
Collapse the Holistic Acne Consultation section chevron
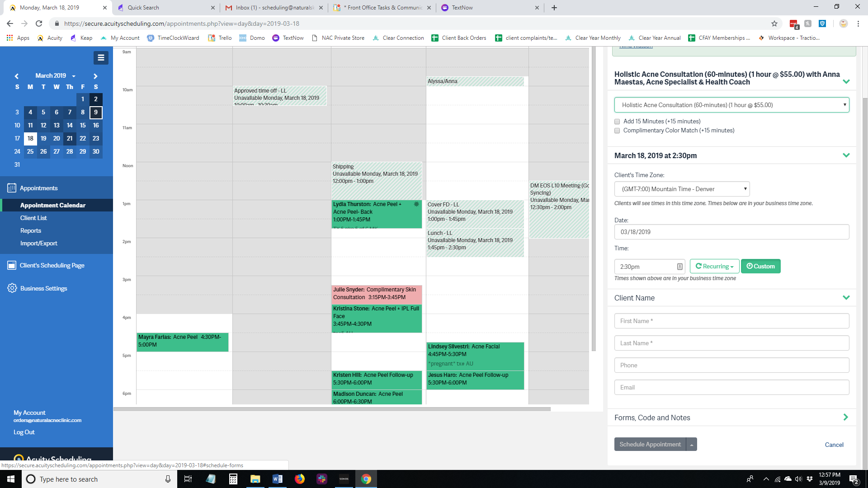click(846, 82)
